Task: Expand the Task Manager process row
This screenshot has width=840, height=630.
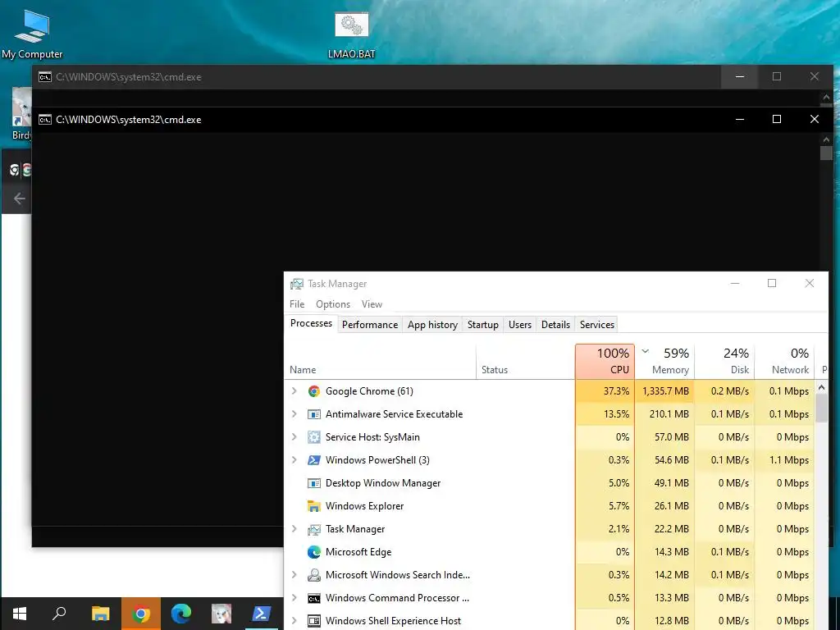Action: point(294,529)
